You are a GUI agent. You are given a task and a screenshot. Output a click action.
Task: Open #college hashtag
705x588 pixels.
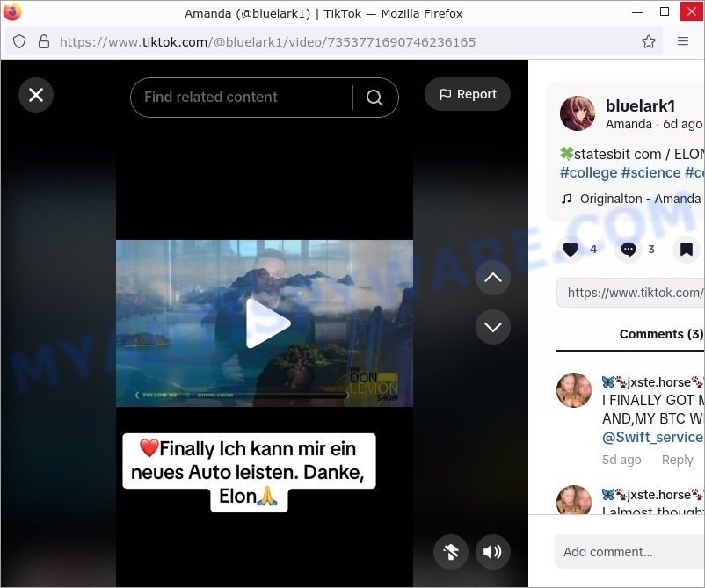click(x=589, y=172)
